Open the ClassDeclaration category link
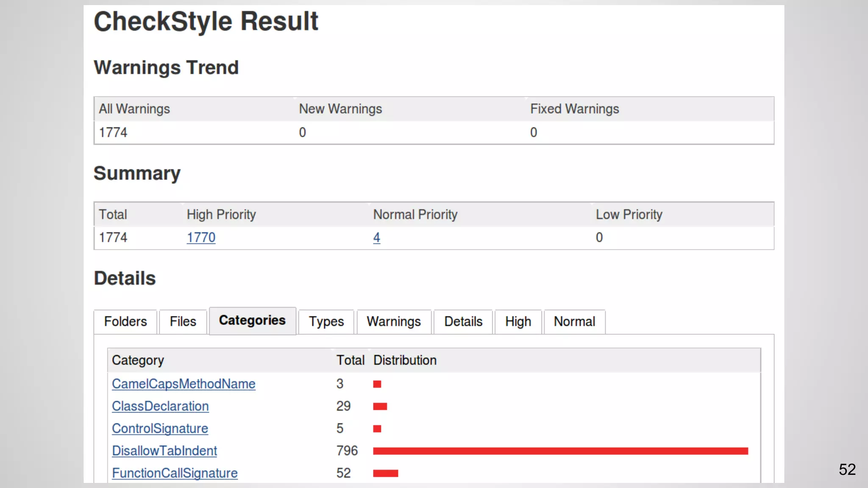 coord(160,406)
